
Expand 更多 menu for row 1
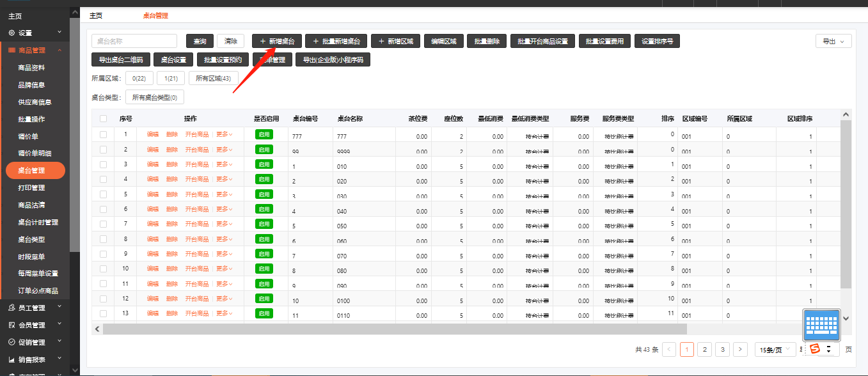pyautogui.click(x=225, y=134)
